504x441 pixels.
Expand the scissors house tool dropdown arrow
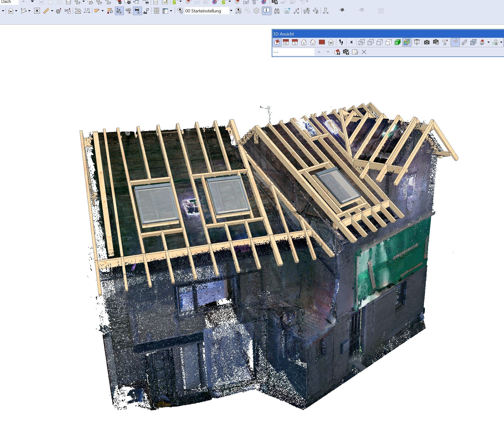[x=16, y=11]
